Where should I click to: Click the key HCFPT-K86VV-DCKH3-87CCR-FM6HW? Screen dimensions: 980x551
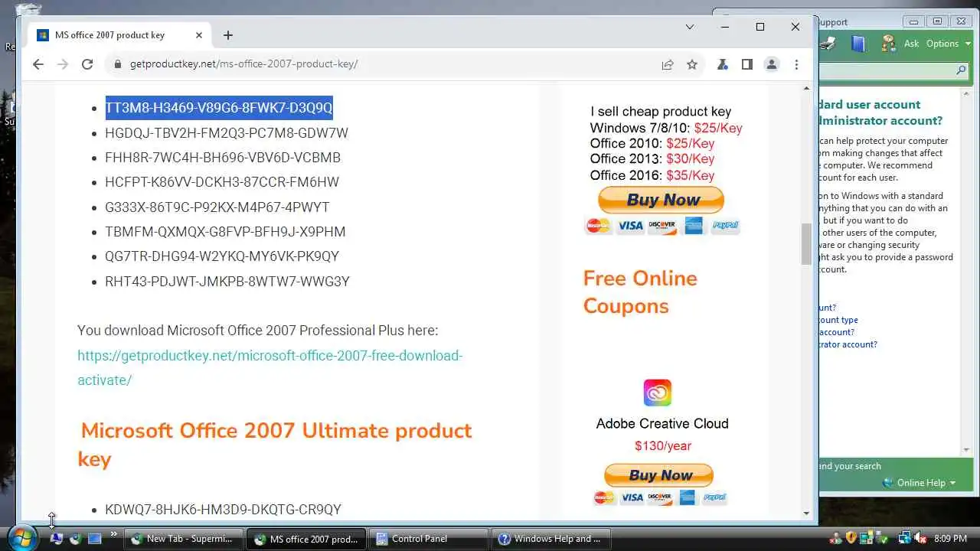tap(222, 182)
